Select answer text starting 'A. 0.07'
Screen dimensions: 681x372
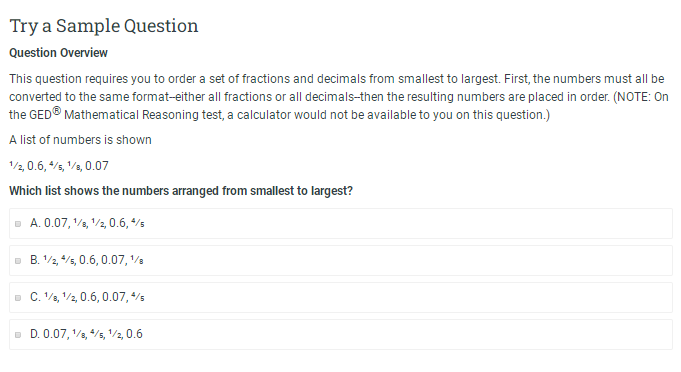click(x=87, y=223)
